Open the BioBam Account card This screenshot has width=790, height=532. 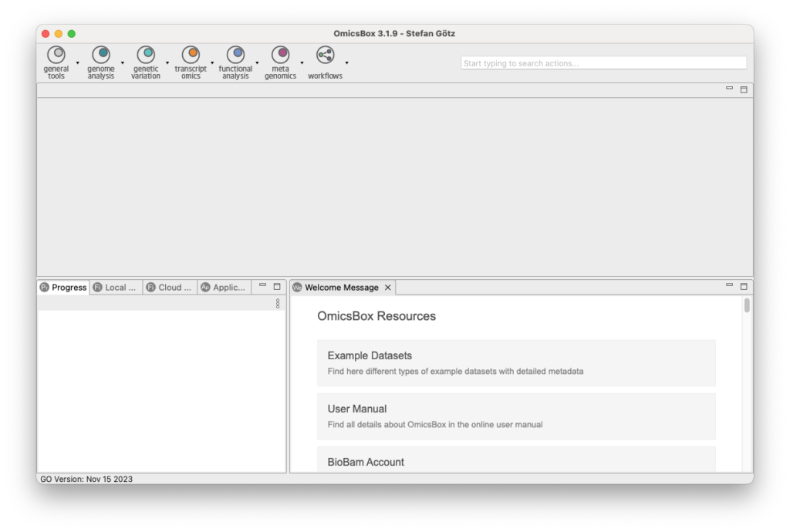pos(516,460)
